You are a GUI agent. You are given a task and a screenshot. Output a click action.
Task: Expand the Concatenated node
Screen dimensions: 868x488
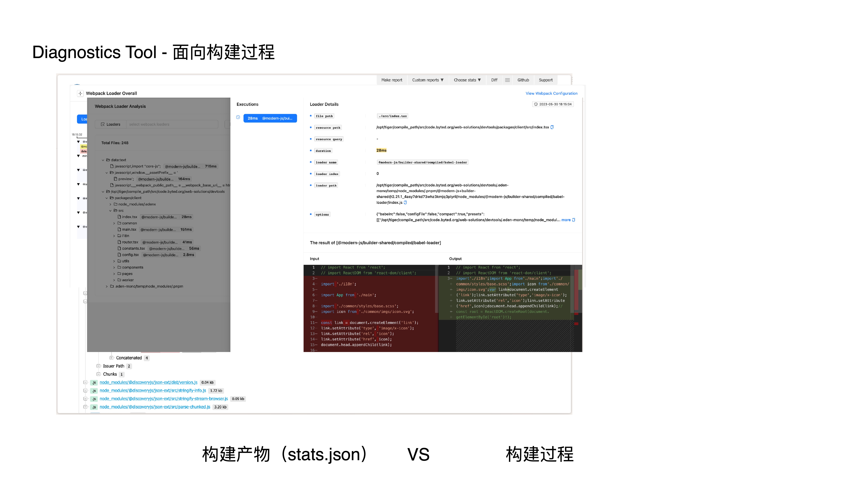[x=111, y=358]
